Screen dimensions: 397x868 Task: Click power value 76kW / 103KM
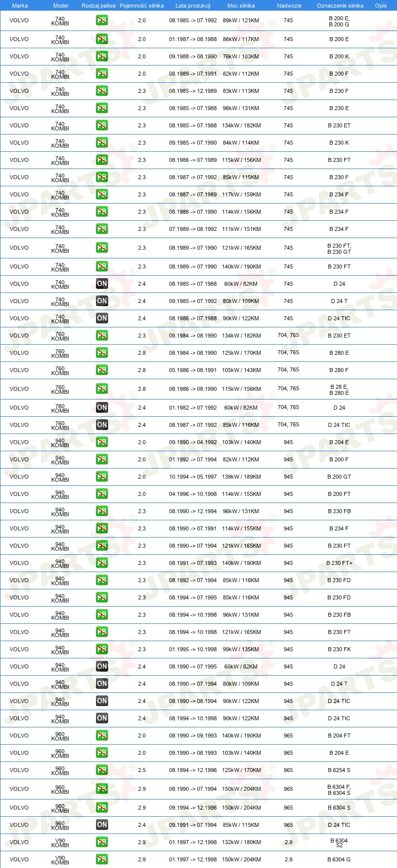point(242,56)
